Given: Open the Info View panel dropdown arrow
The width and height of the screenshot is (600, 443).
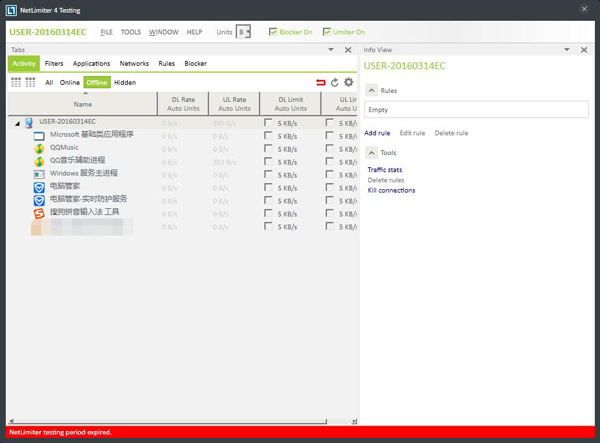Looking at the screenshot, I should pyautogui.click(x=567, y=50).
